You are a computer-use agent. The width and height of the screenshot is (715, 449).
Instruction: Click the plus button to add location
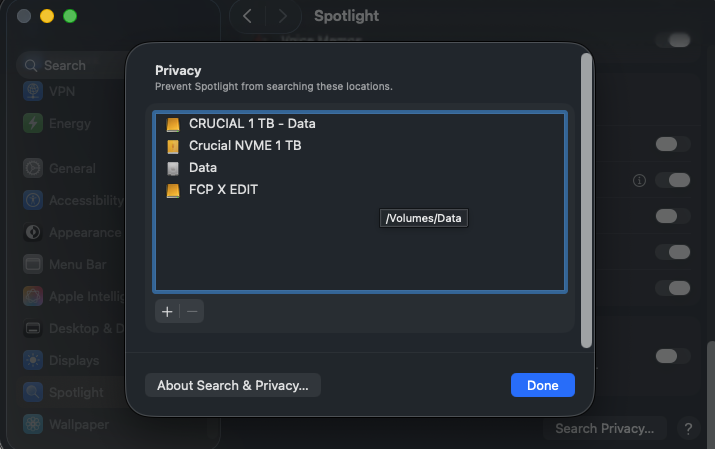167,311
